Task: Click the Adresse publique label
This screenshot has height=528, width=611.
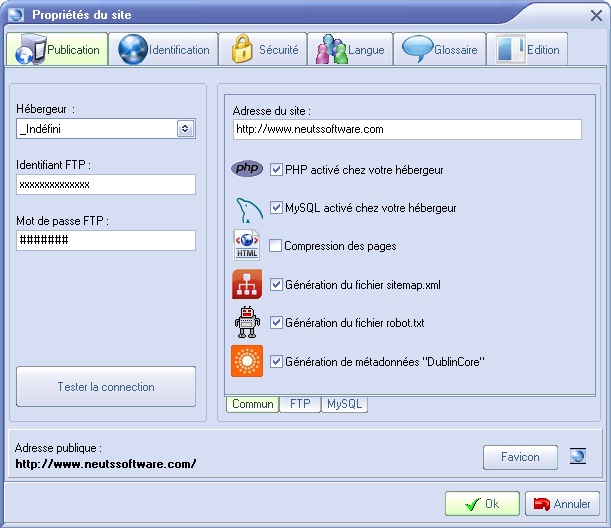Action: (x=58, y=448)
